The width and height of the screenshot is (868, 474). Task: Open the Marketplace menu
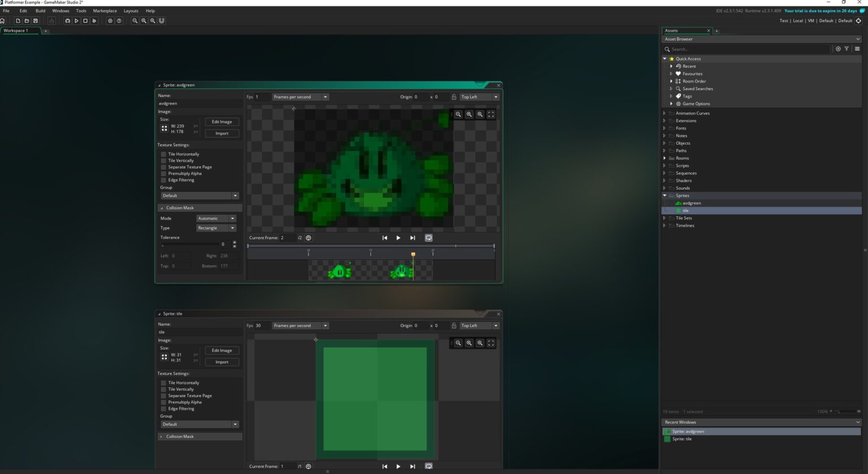(105, 10)
